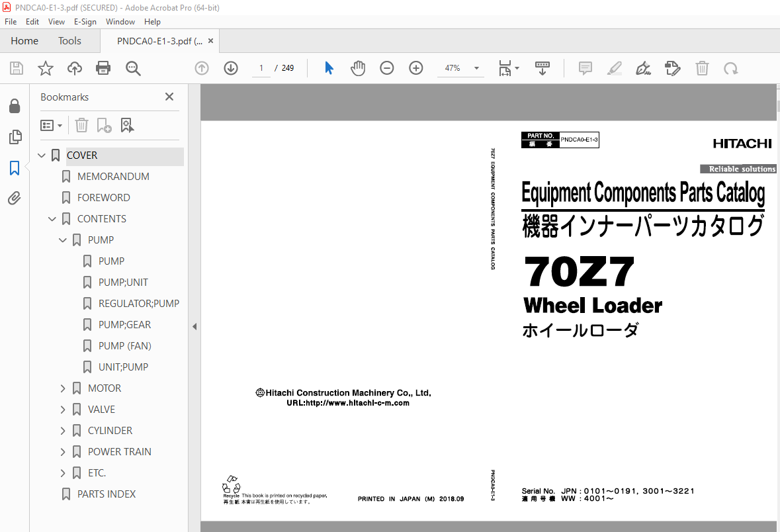This screenshot has width=780, height=532.
Task: Go to previous page arrow
Action: pyautogui.click(x=202, y=68)
